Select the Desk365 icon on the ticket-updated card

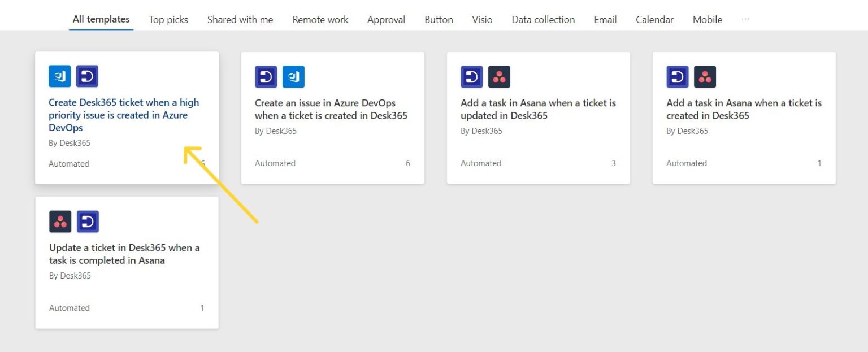point(471,76)
